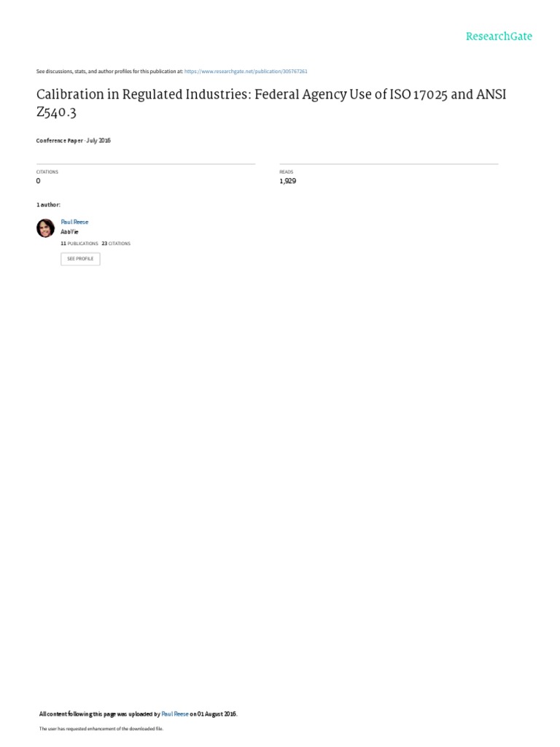Open the Paul Reese link in the upload notice

click(x=175, y=714)
